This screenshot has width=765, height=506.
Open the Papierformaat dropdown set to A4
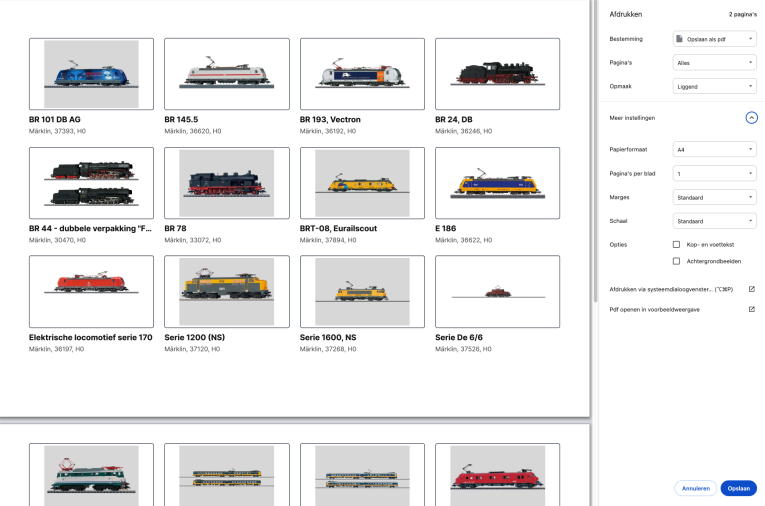coord(714,150)
